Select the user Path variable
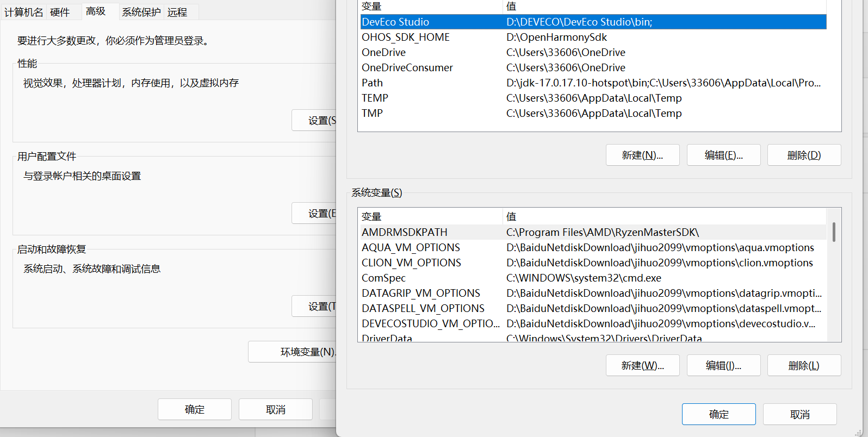Image resolution: width=868 pixels, height=437 pixels. 593,83
